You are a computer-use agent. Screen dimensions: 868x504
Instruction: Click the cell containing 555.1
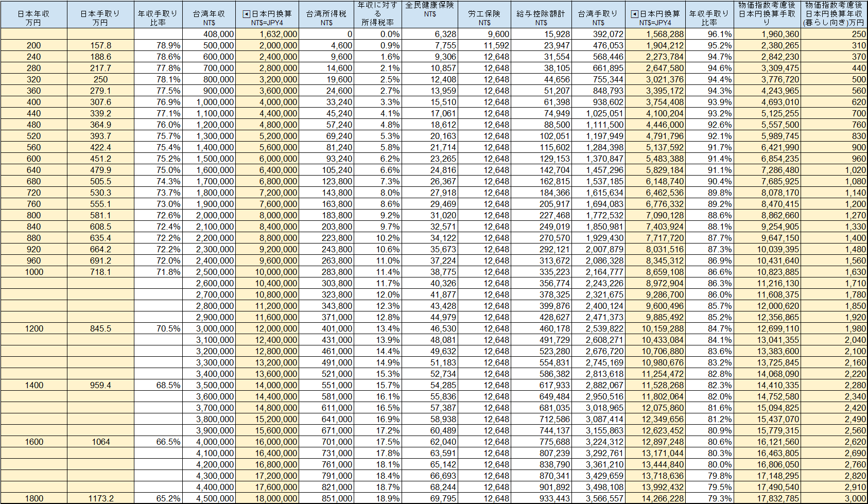coord(100,204)
